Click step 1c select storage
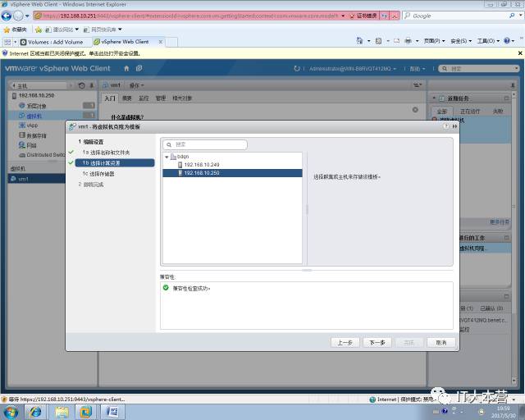The height and width of the screenshot is (420, 525). tap(98, 174)
